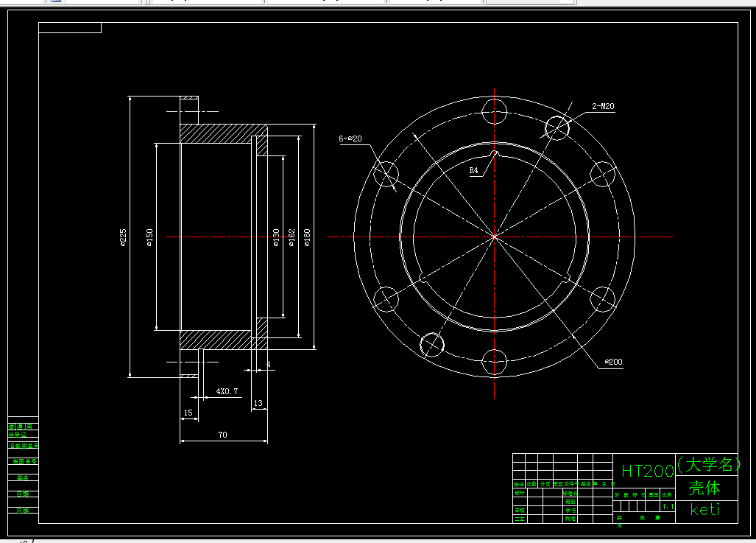This screenshot has width=756, height=543.
Task: Select the lower hatched wall of section view
Action: pos(216,340)
